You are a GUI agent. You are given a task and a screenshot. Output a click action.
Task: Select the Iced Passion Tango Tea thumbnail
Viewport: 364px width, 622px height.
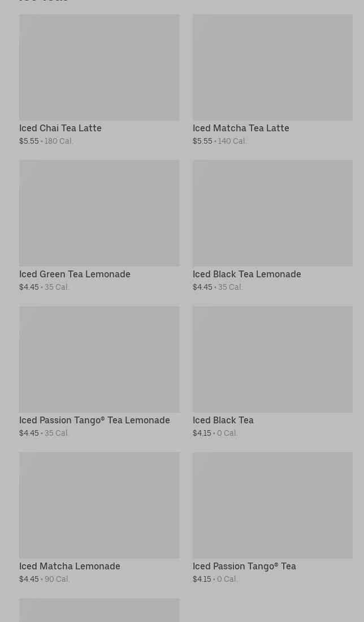click(272, 505)
